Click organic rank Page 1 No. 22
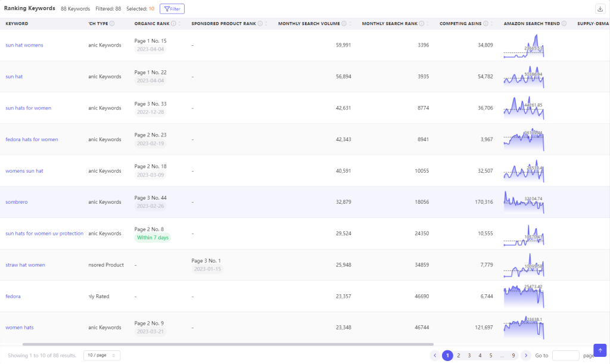Screen dimensions: 610x364 point(150,72)
